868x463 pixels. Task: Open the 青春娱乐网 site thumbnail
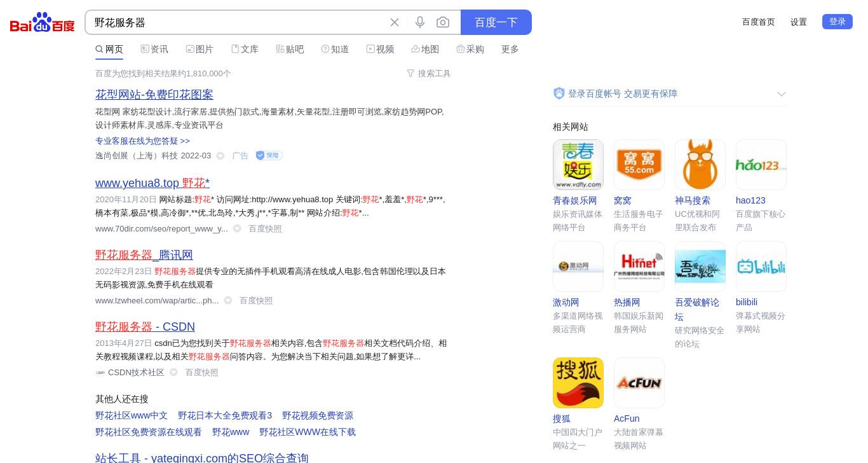click(x=578, y=165)
